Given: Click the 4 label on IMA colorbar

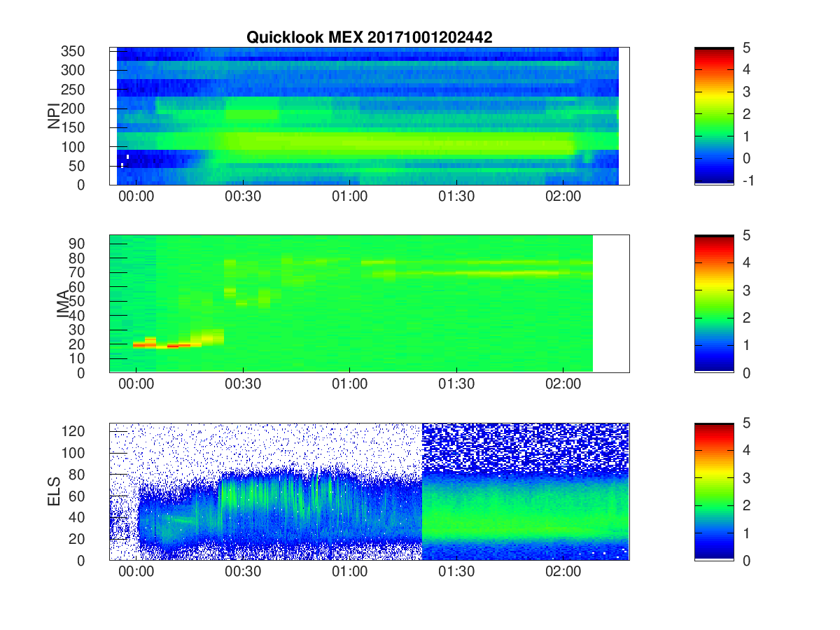Looking at the screenshot, I should point(746,262).
